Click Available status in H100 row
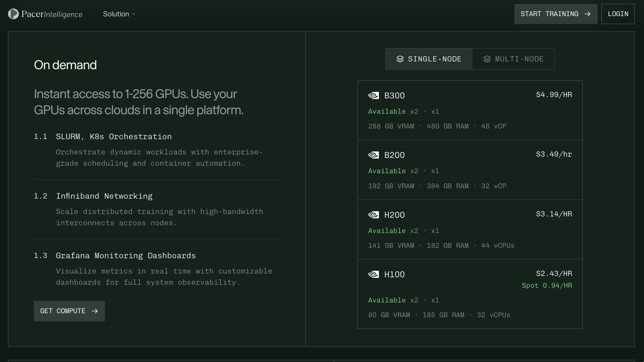Image resolution: width=644 pixels, height=362 pixels. coord(387,300)
